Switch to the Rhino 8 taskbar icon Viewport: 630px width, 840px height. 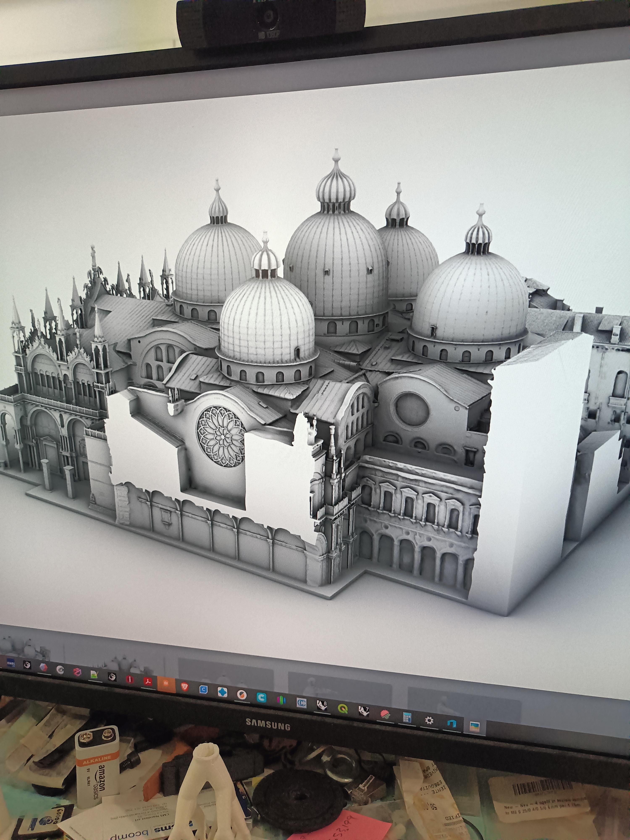click(322, 706)
